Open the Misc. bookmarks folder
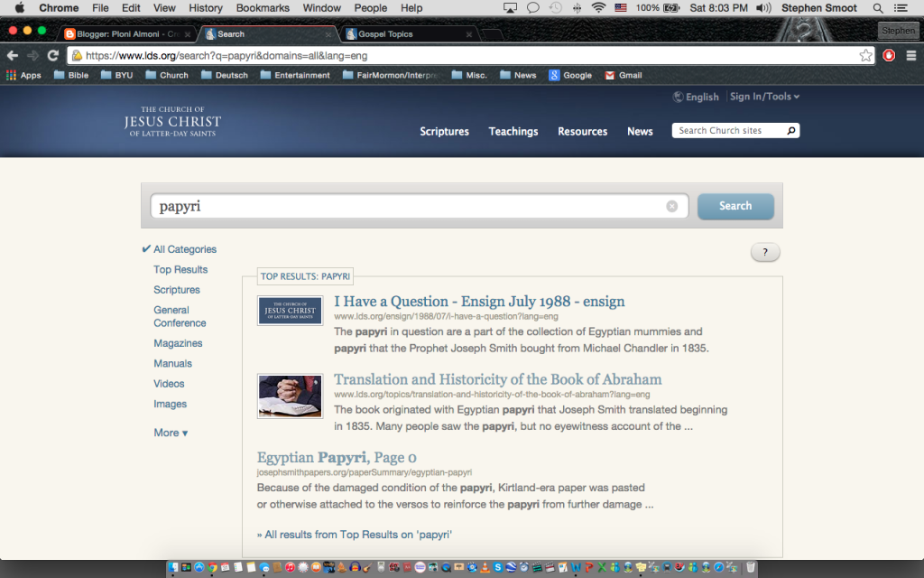924x578 pixels. (469, 75)
